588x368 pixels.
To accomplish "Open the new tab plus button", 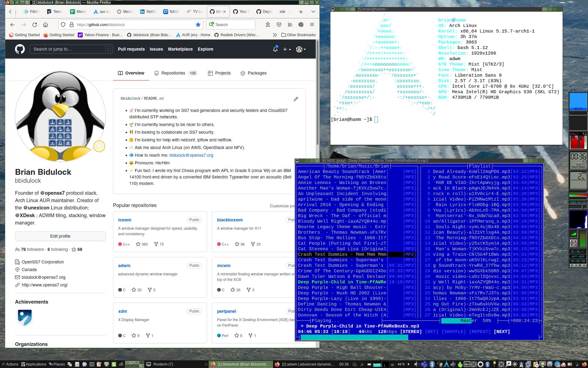I will point(301,12).
